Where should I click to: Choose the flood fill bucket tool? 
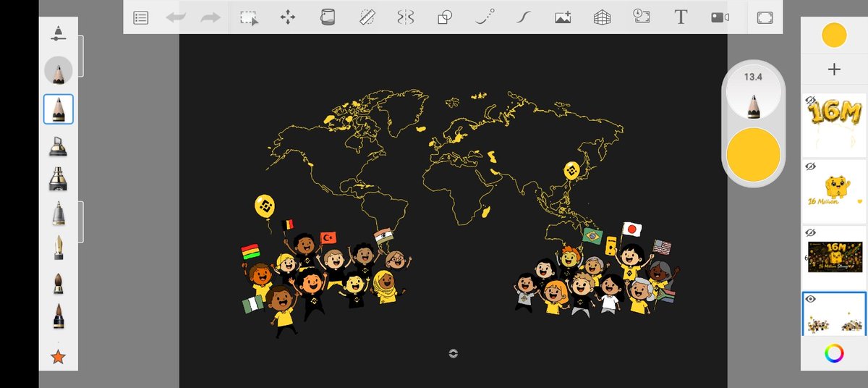tap(328, 17)
